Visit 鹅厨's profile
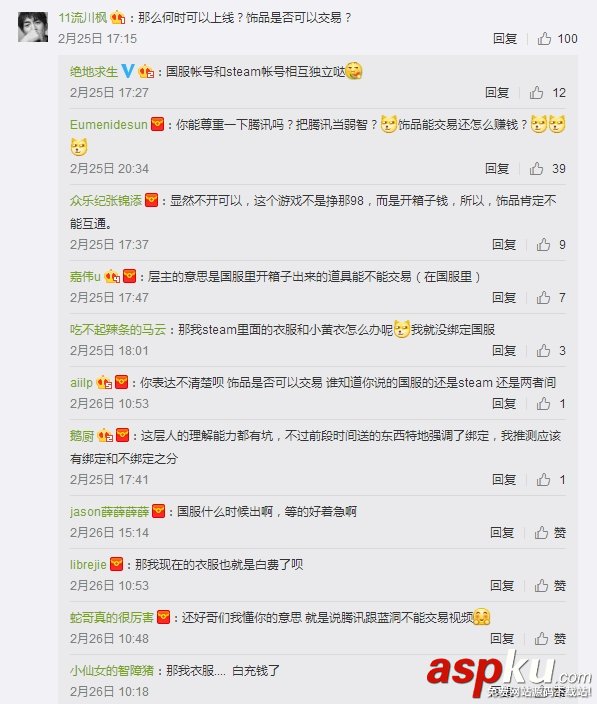 [x=82, y=436]
